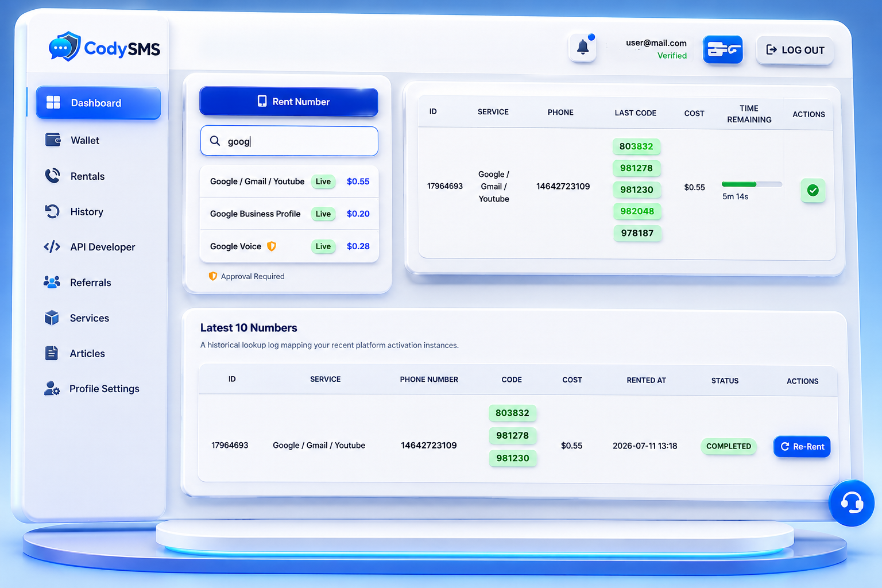The image size is (882, 588).
Task: Click the TIME REMAINING column header
Action: pyautogui.click(x=749, y=114)
